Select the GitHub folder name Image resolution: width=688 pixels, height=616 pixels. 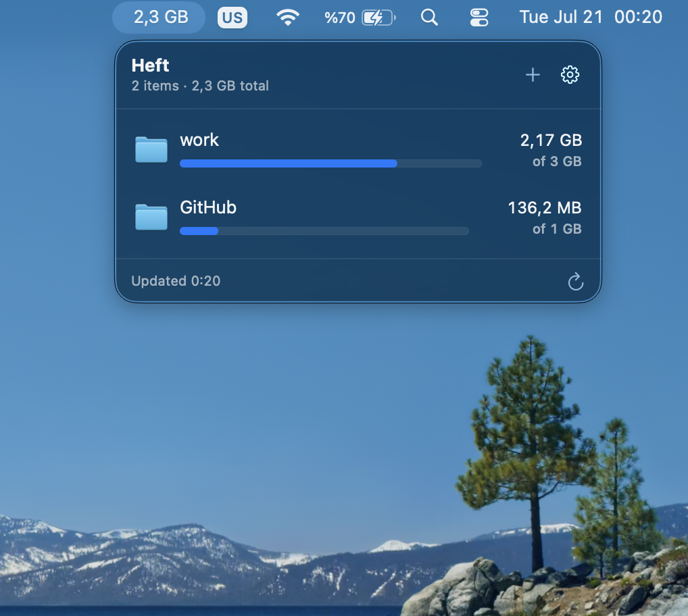(208, 207)
